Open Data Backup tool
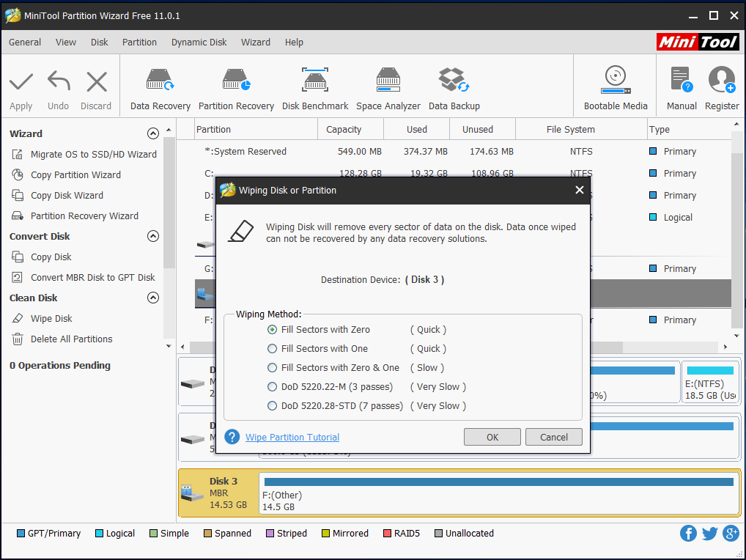 tap(454, 89)
